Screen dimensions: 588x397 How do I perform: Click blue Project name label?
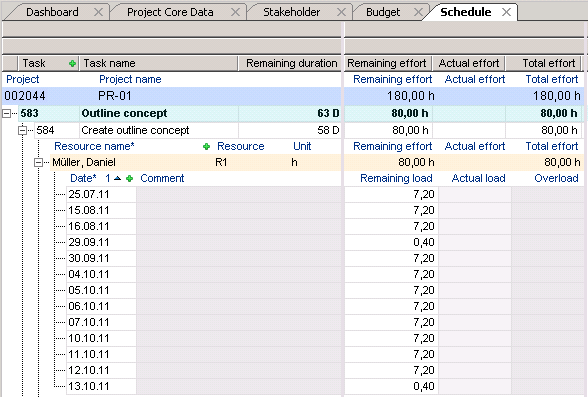coord(130,79)
